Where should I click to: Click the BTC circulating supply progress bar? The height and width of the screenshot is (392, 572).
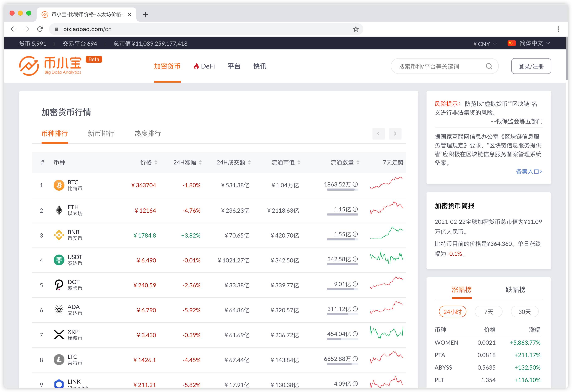click(x=342, y=190)
